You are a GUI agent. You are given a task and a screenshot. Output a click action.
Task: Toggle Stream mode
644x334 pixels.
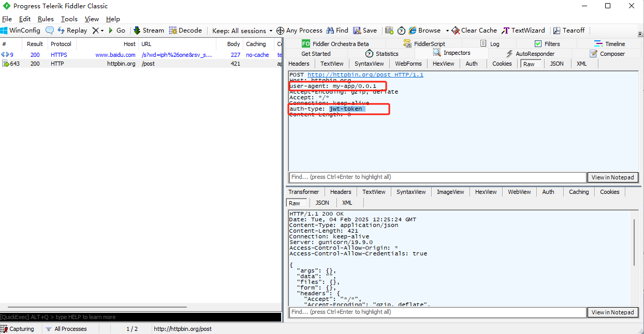tap(149, 31)
